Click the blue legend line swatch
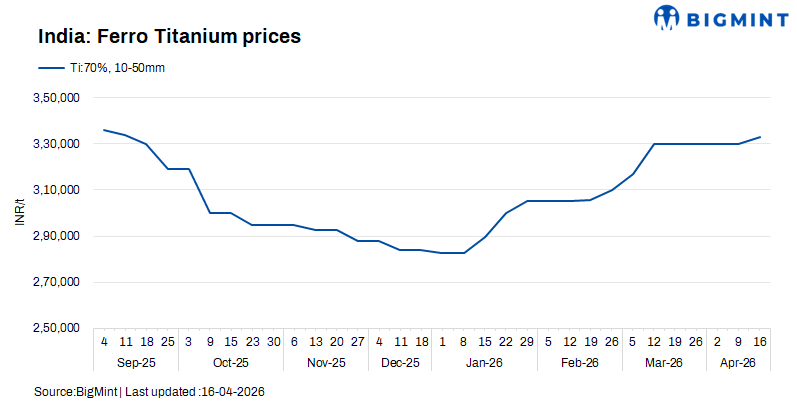This screenshot has width=797, height=413. [x=52, y=67]
